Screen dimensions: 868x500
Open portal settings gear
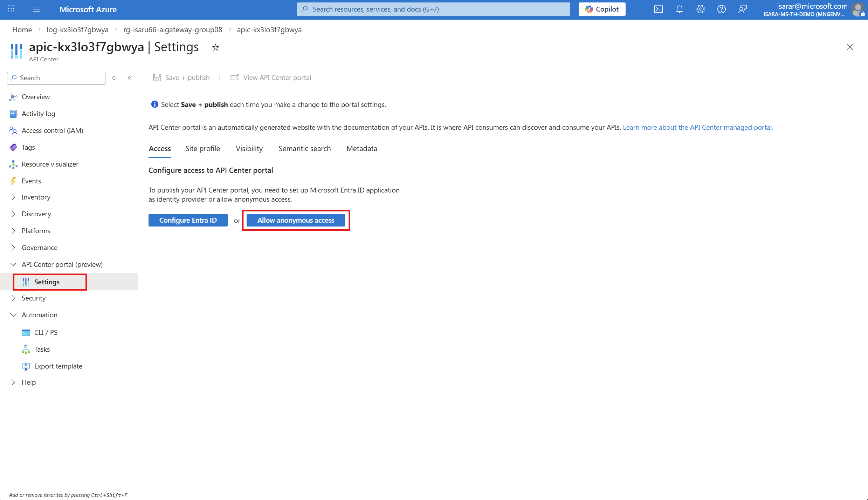[x=701, y=9]
